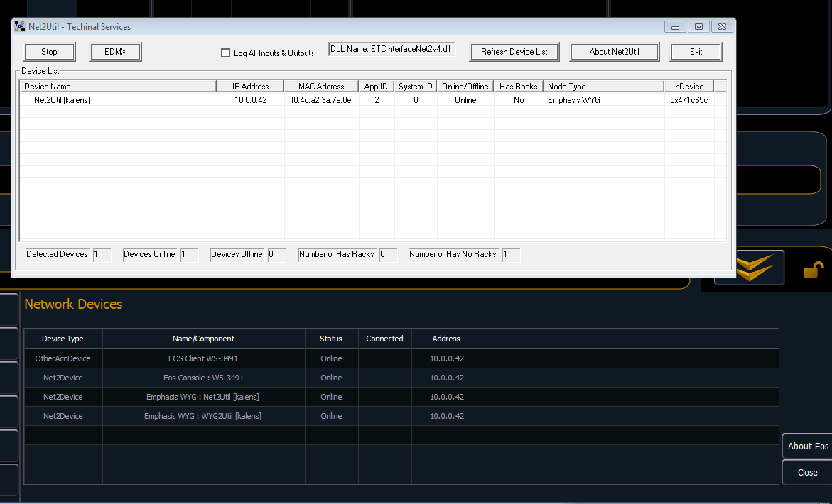
Task: Click the Detected Devices count field
Action: coord(102,255)
